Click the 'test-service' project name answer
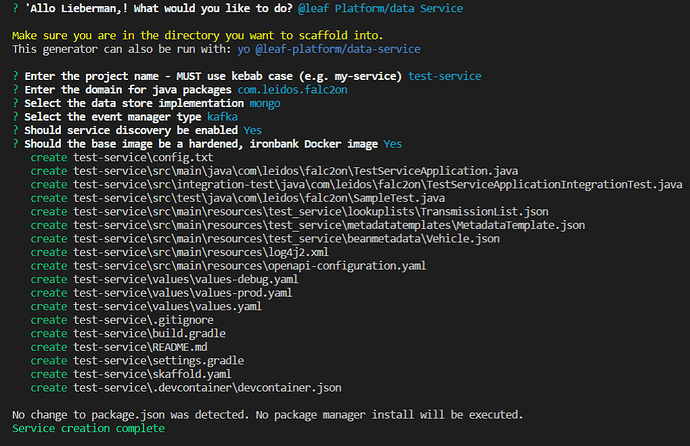Viewport: 690px width, 446px height. [444, 76]
